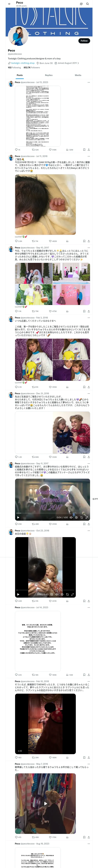
Task: Switch to the Media tab
Action: point(78,75)
